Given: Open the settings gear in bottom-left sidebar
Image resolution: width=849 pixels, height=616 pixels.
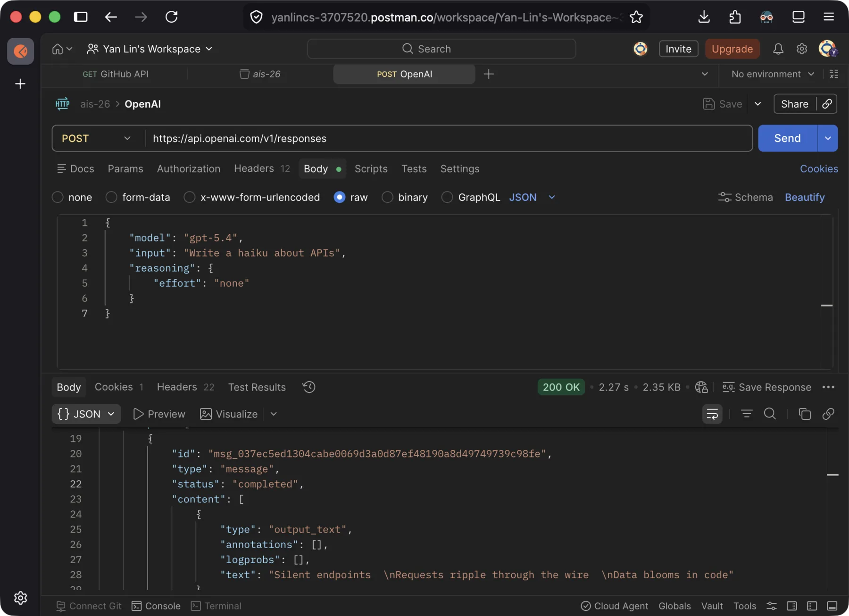Looking at the screenshot, I should pyautogui.click(x=20, y=598).
